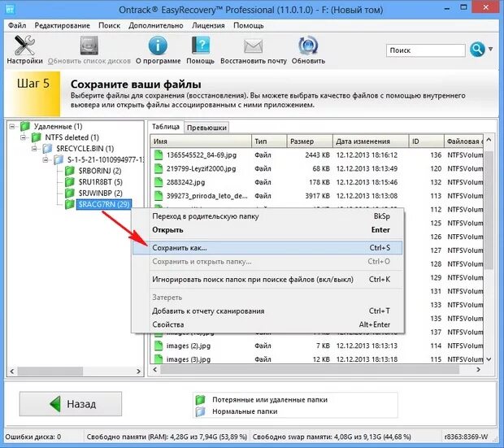Screen dimensions: 504x448
Task: Click the Восстановить почту envelope icon
Action: [254, 46]
